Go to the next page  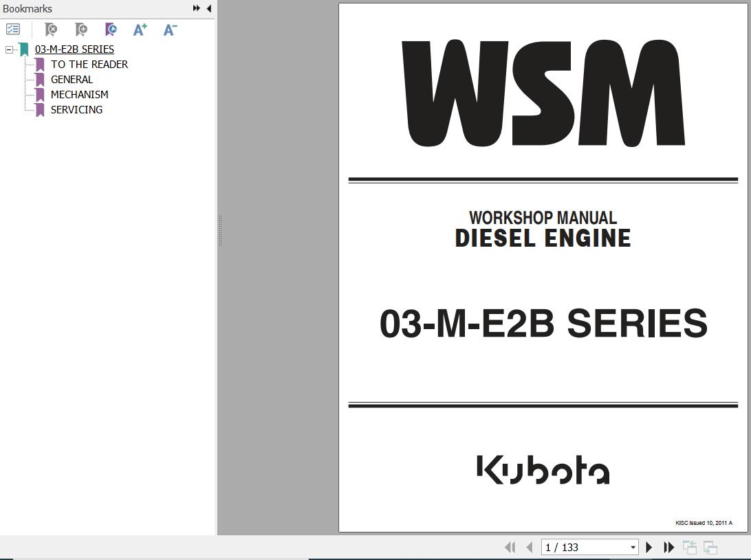point(649,547)
